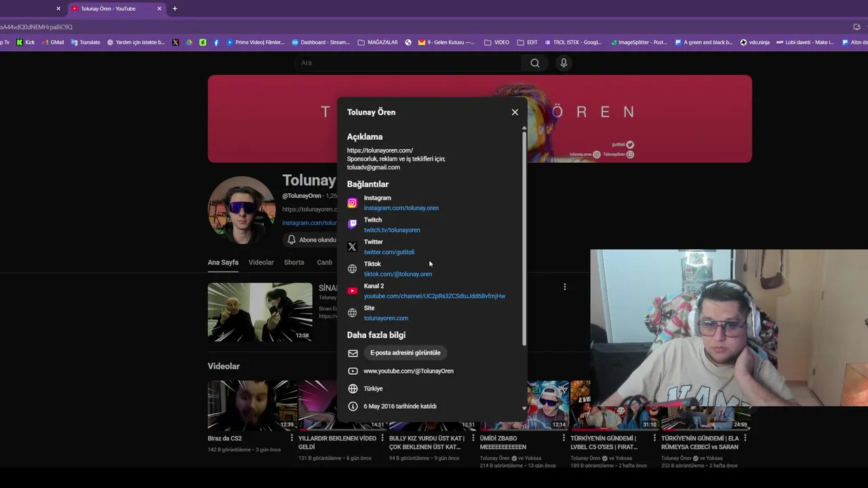The height and width of the screenshot is (488, 868).
Task: Open the Kick bookmark
Action: coord(26,42)
